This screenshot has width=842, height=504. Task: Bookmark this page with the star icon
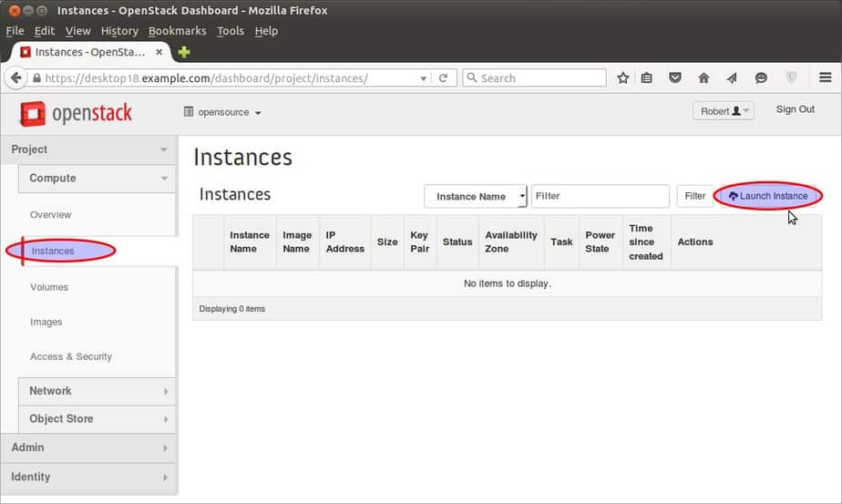coord(623,77)
